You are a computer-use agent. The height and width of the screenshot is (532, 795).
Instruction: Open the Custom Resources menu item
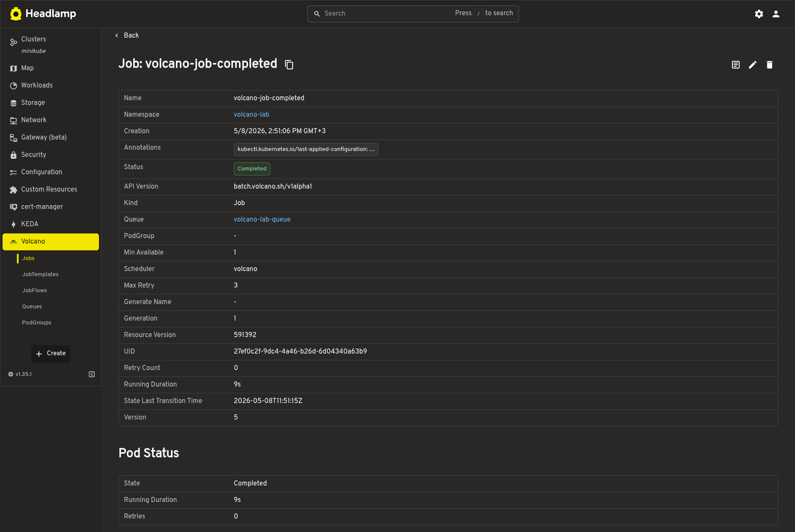51,189
